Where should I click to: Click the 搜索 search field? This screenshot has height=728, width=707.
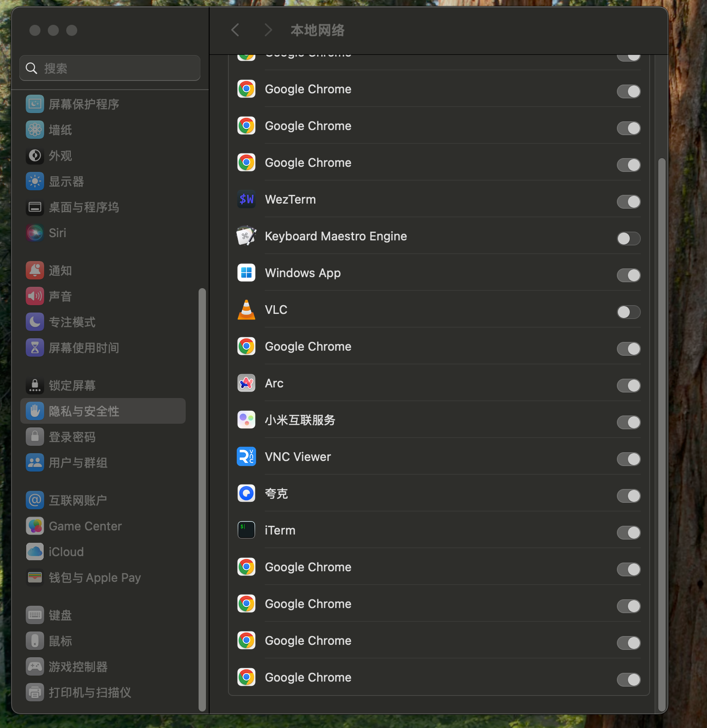(110, 68)
